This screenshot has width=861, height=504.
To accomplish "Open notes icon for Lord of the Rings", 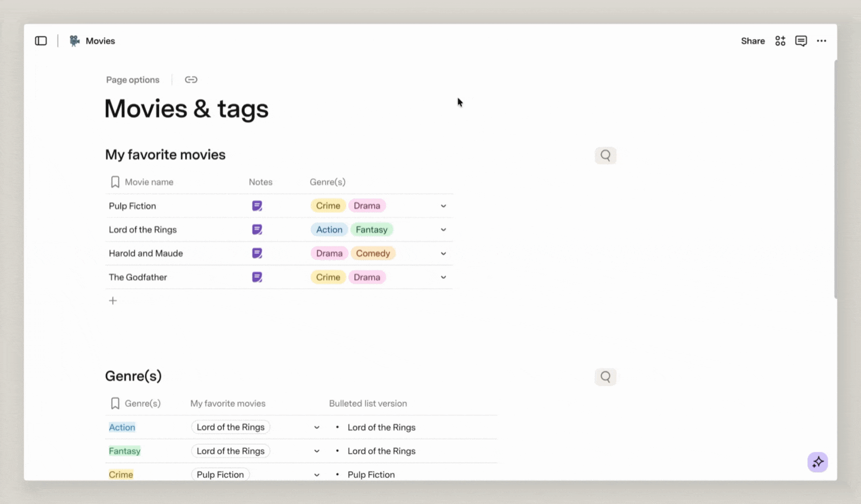I will 257,230.
